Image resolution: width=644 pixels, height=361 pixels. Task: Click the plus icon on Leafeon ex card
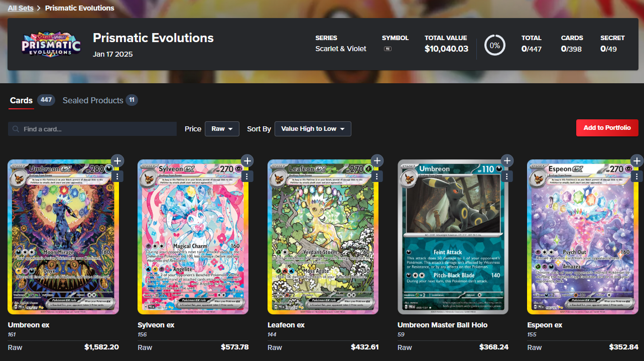coord(377,160)
